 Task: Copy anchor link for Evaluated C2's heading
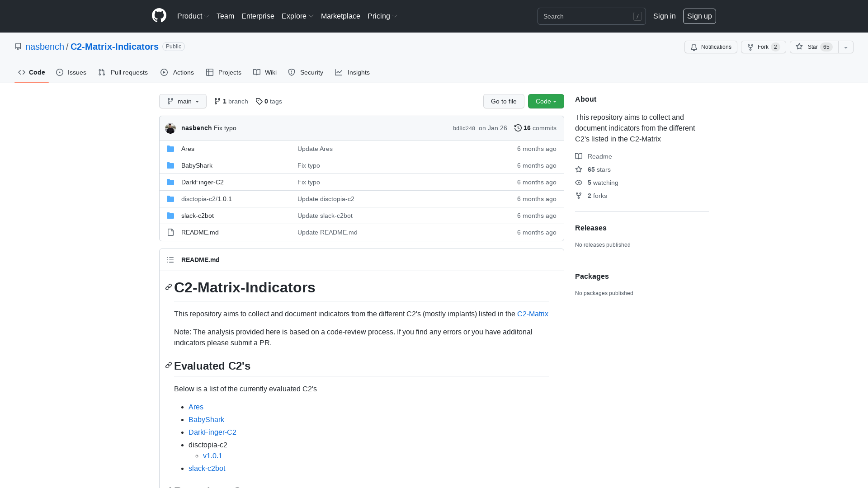pos(169,365)
